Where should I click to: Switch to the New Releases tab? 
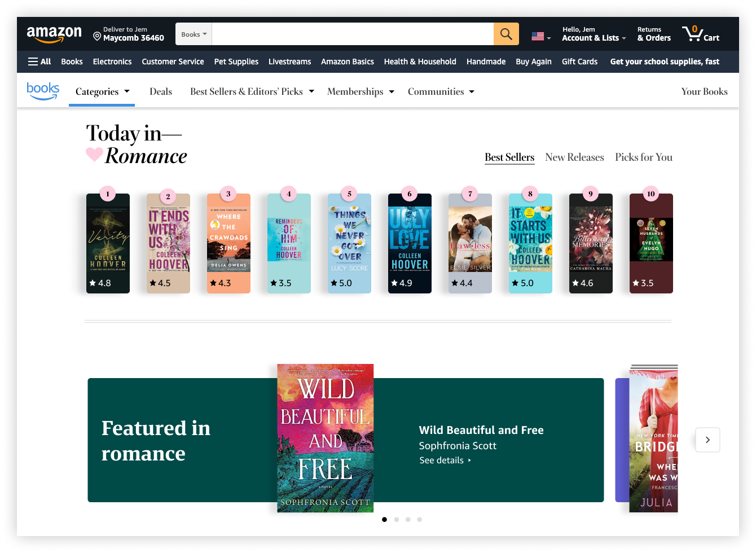[x=574, y=157]
